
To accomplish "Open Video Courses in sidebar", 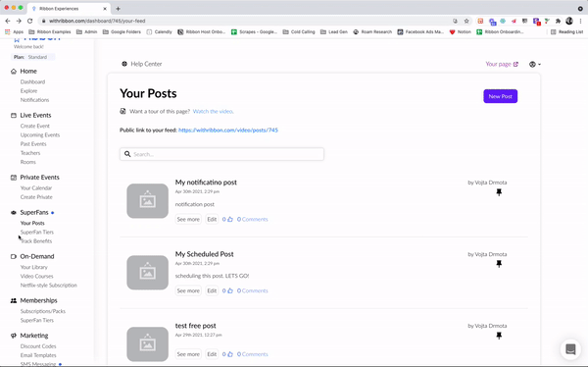I will [37, 276].
